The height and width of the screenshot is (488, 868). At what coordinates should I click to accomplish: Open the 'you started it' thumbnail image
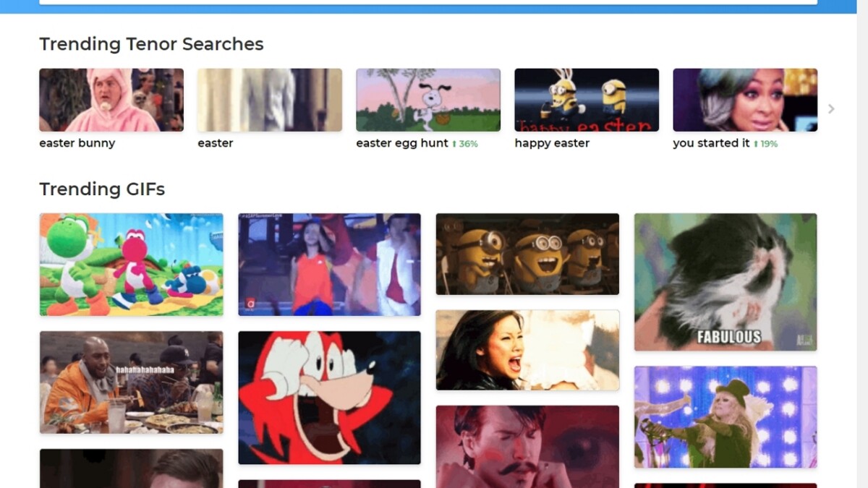(x=745, y=100)
